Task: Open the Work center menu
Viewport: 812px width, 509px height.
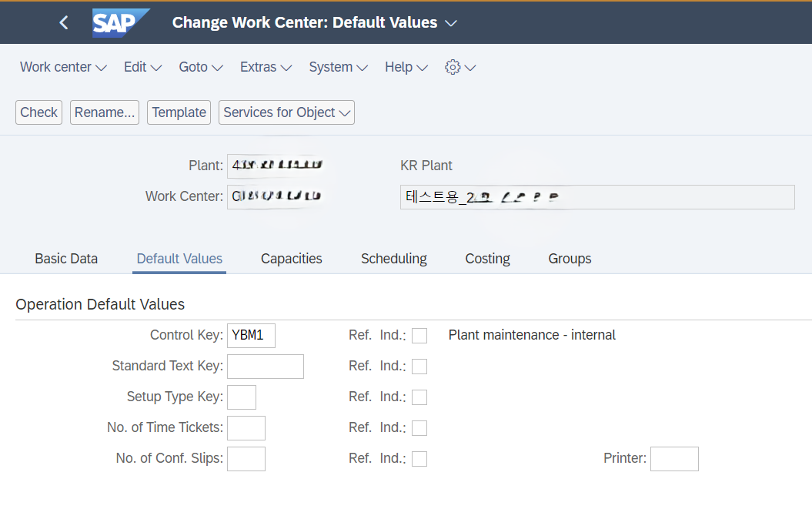Action: (63, 68)
